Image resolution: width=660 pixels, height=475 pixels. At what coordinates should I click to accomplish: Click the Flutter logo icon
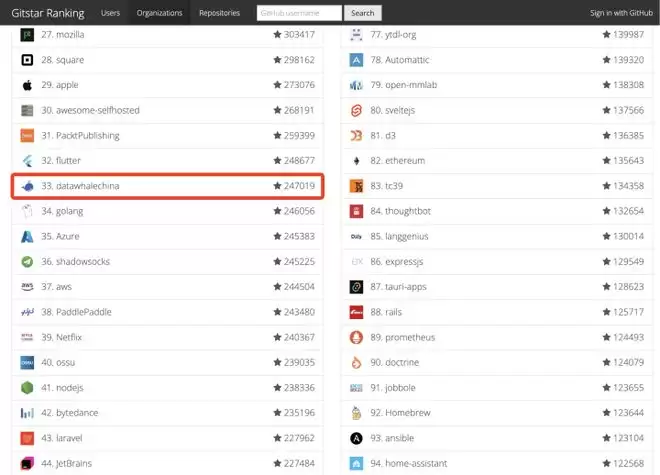pyautogui.click(x=28, y=161)
